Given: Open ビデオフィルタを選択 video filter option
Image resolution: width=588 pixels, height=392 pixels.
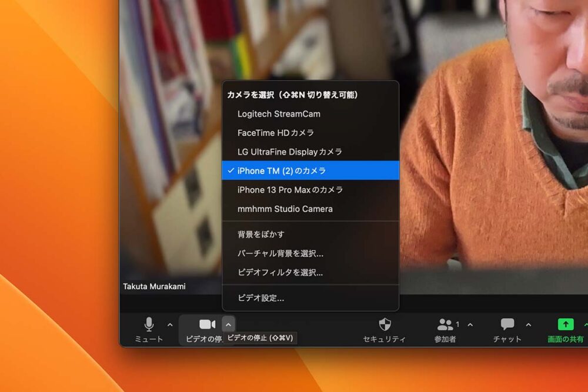Looking at the screenshot, I should [280, 272].
